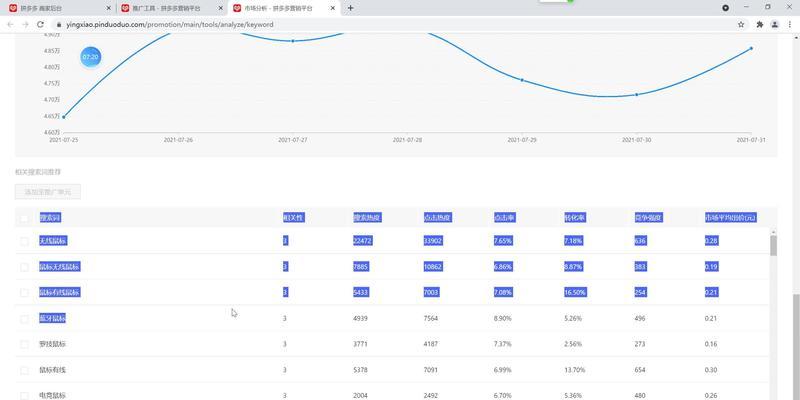Check the box for 鼠标无线鼠标 row

pyautogui.click(x=24, y=267)
